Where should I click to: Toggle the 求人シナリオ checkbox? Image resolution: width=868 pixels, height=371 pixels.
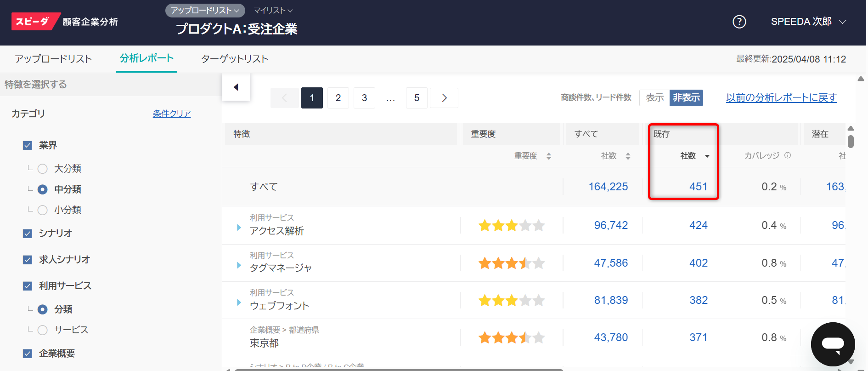(x=28, y=260)
